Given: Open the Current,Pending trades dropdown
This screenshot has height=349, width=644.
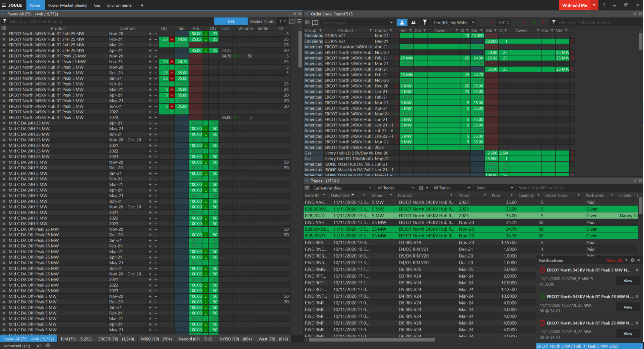Looking at the screenshot, I should [342, 188].
